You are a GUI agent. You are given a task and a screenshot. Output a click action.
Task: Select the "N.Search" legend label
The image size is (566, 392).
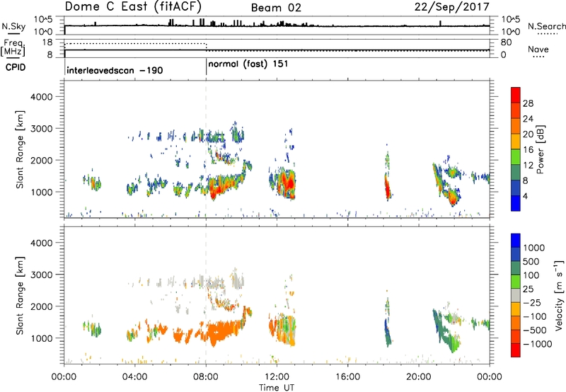click(546, 26)
